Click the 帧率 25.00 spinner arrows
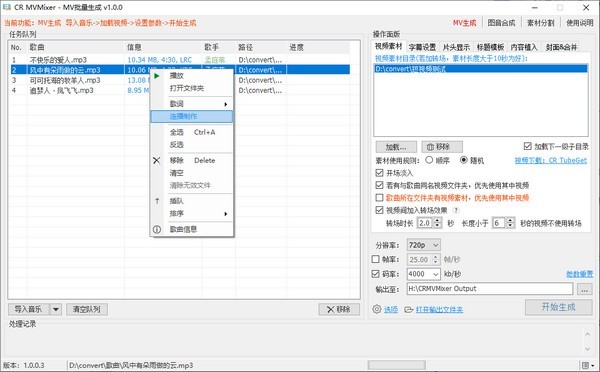600x372 pixels. coord(435,259)
